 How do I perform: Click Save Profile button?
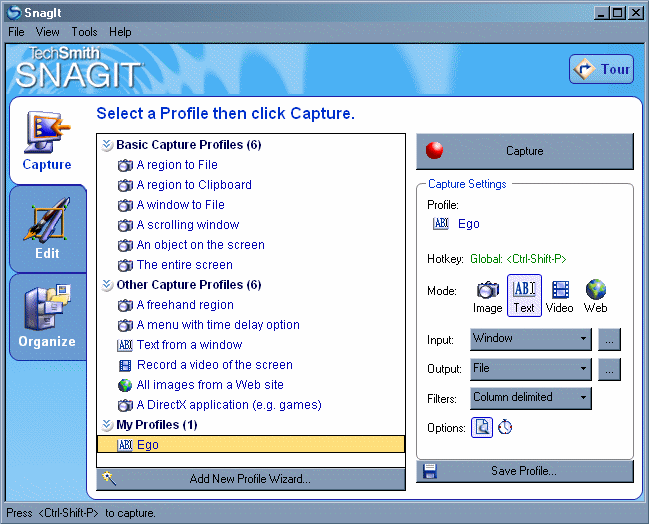524,471
